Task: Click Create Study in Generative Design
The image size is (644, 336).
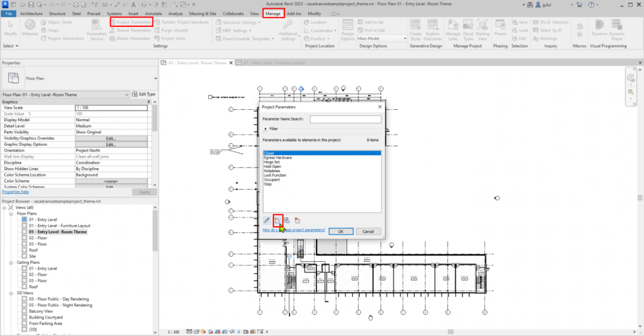Action: coord(415,30)
